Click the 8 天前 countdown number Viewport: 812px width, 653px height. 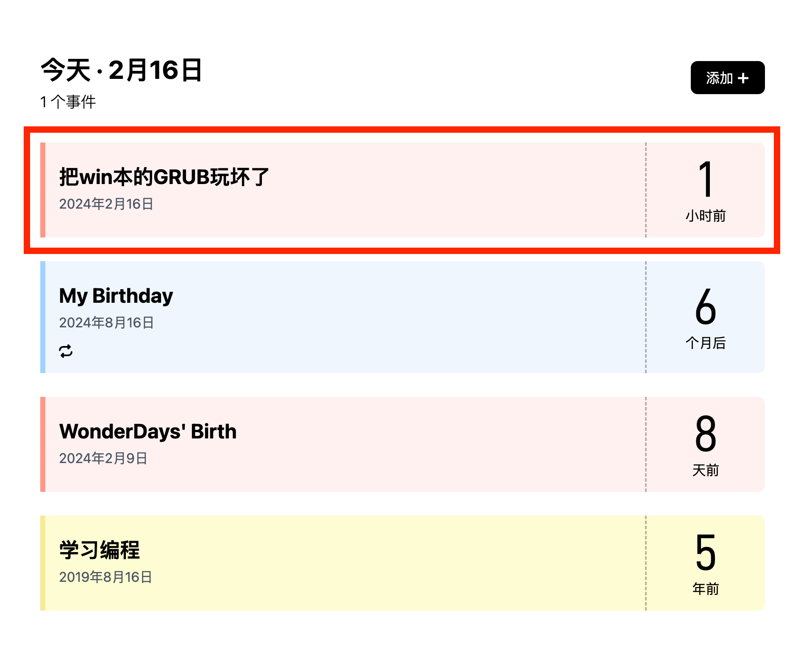[x=705, y=434]
